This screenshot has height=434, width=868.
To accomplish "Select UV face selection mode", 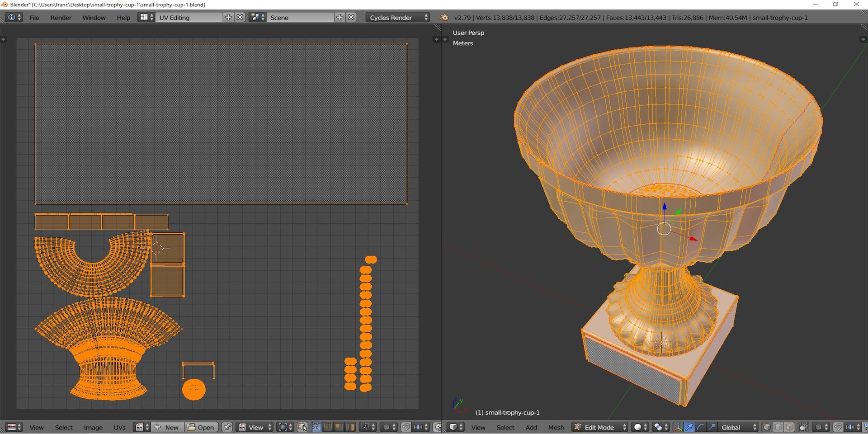I will click(x=339, y=427).
